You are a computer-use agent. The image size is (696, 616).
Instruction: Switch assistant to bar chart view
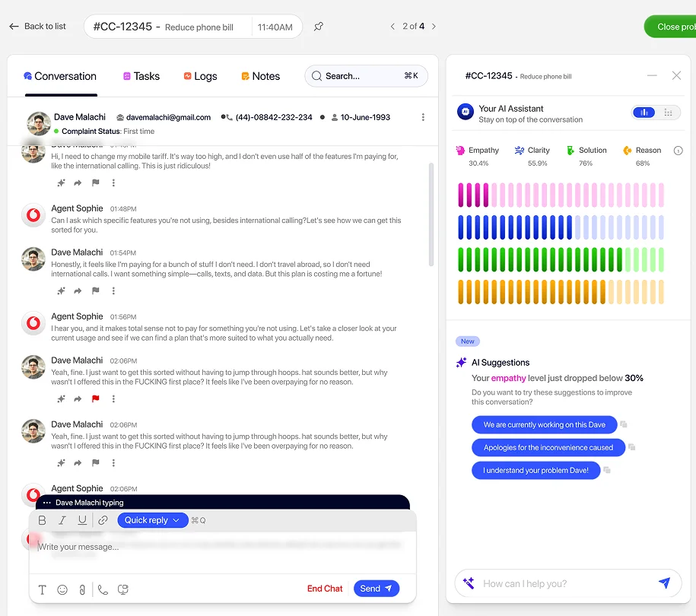644,113
